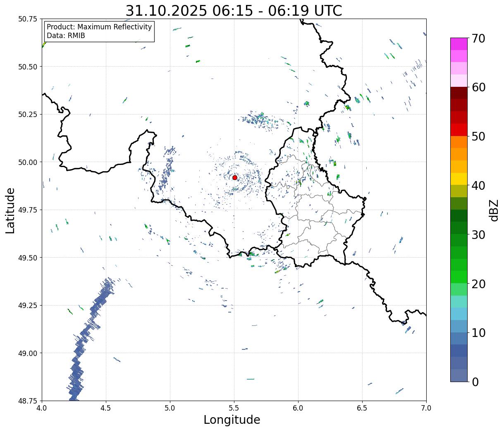
Task: Click colorbar tick label 60
Action: coord(478,87)
